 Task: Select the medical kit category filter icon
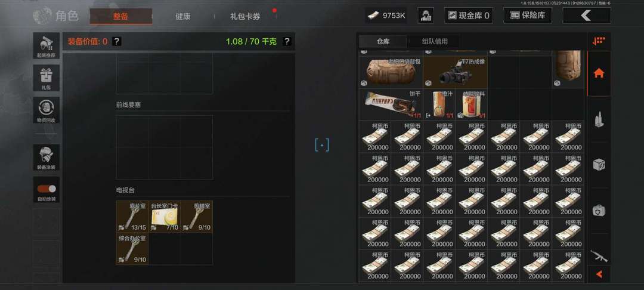coord(599,211)
